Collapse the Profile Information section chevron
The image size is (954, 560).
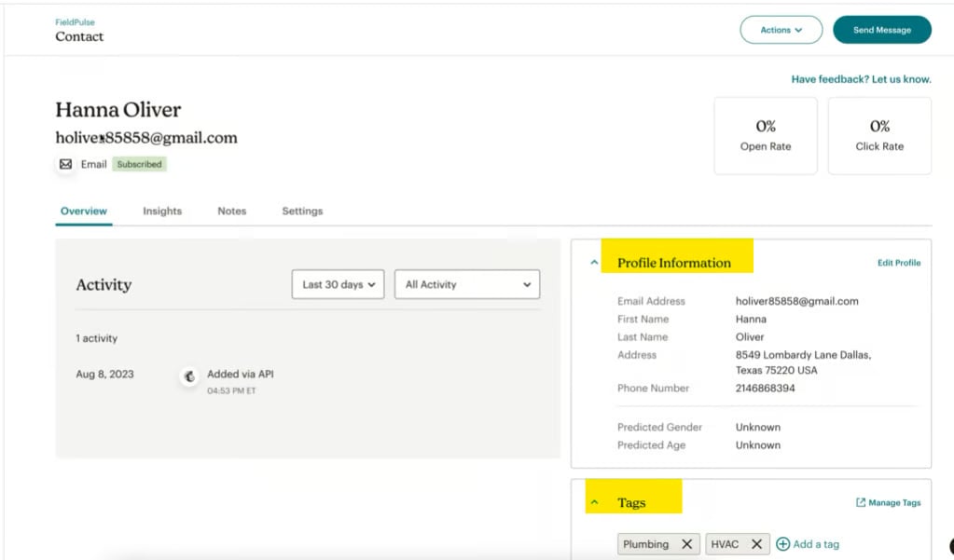pyautogui.click(x=594, y=263)
